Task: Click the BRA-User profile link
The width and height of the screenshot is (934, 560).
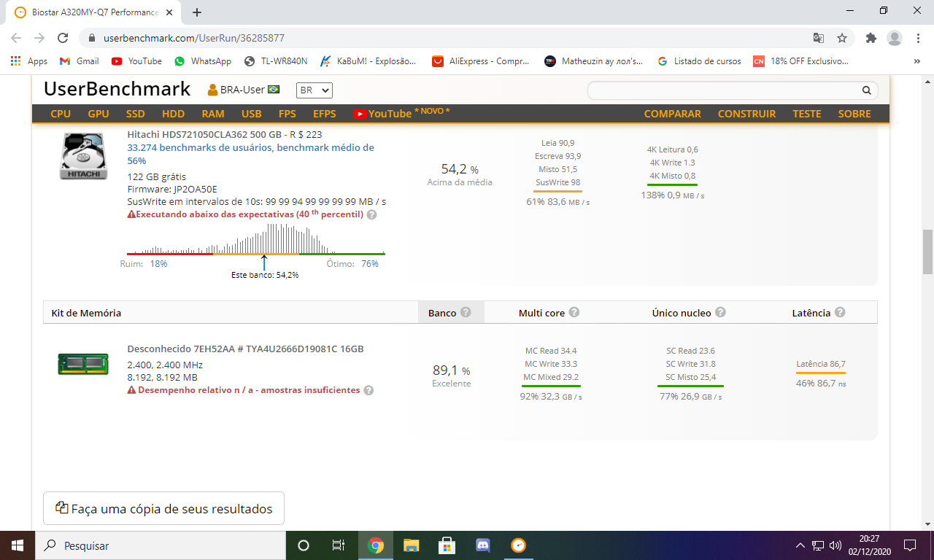Action: coord(244,90)
